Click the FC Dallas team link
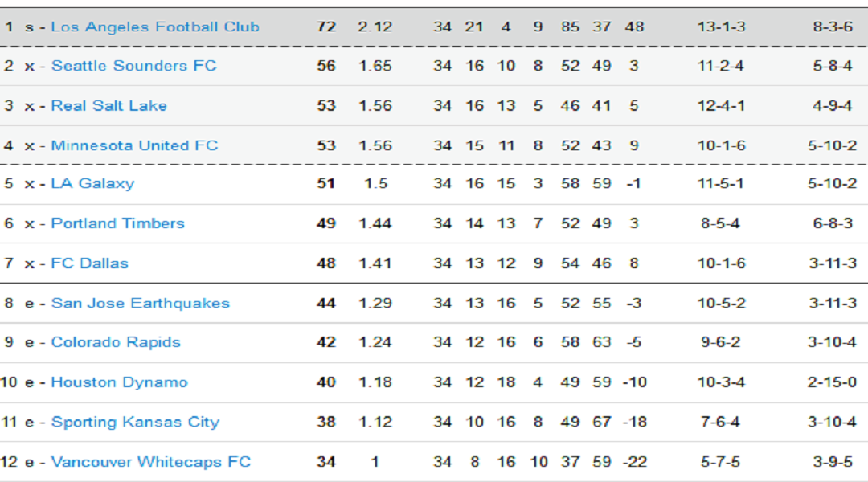 click(89, 263)
